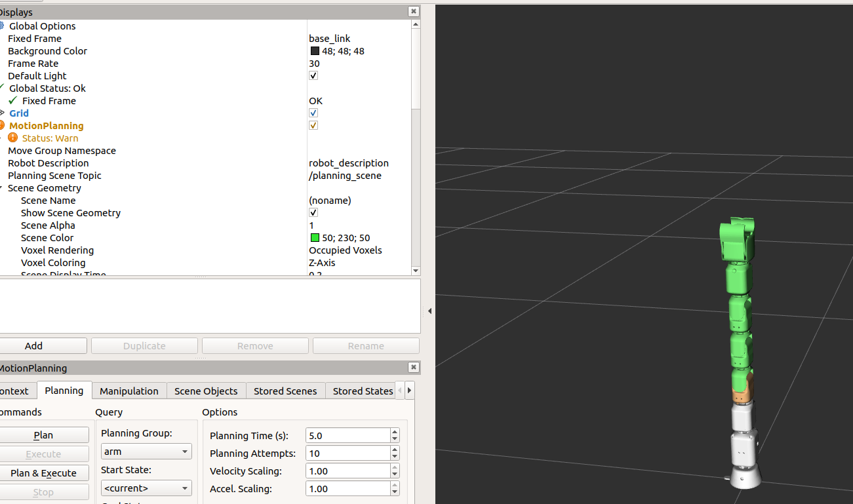Increase Planning Attempts with the up stepper
This screenshot has width=853, height=504.
[x=393, y=450]
